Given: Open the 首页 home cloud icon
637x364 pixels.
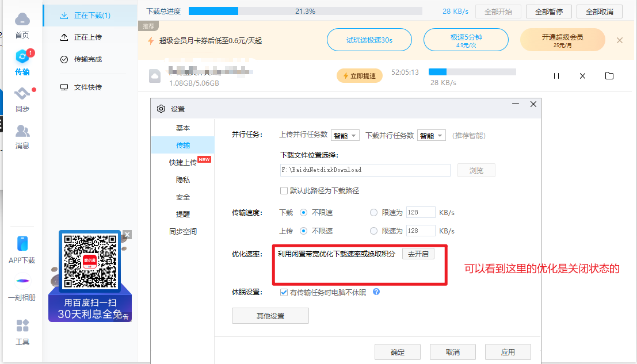Looking at the screenshot, I should [x=22, y=20].
